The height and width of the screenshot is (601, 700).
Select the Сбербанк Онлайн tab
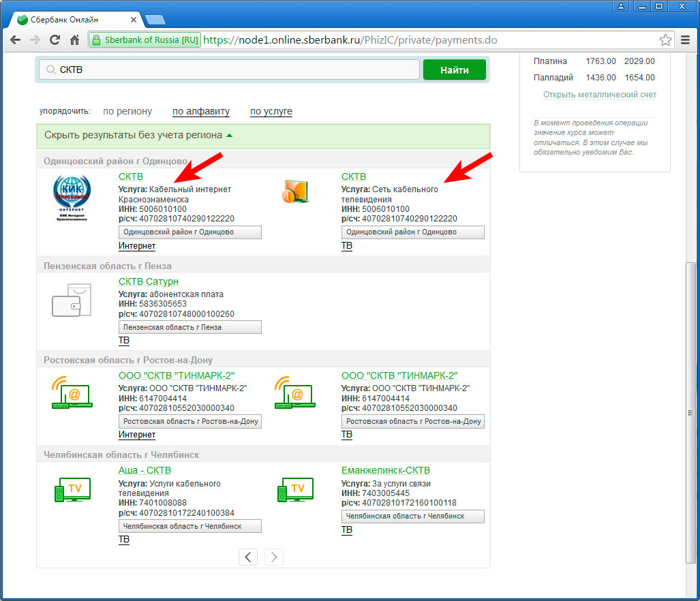(76, 20)
